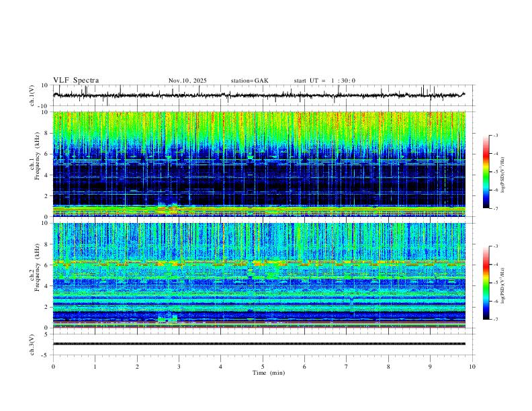Click the "-7" tick on ch.1 colorbar
Viewport: 532px width, 411px height.
point(495,208)
